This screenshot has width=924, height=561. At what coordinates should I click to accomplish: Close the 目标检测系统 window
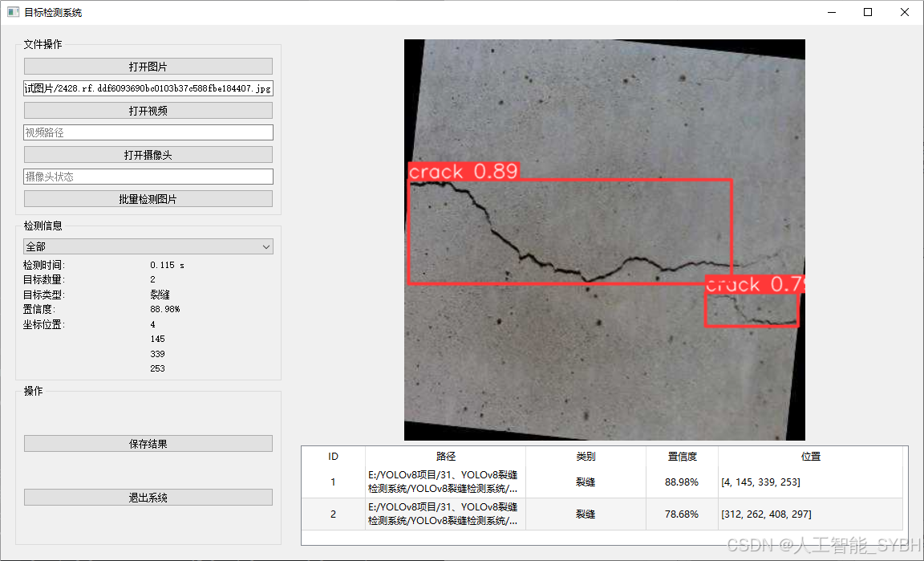(905, 12)
